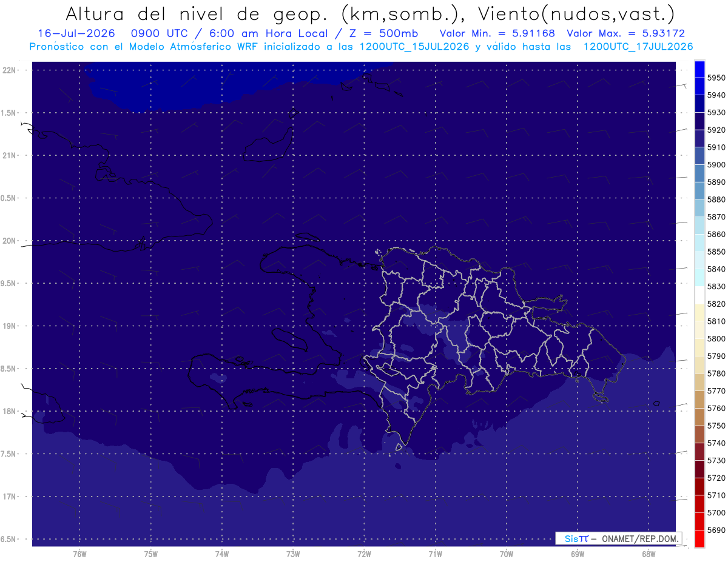
Task: Click the legend value '5760'
Action: (x=716, y=408)
